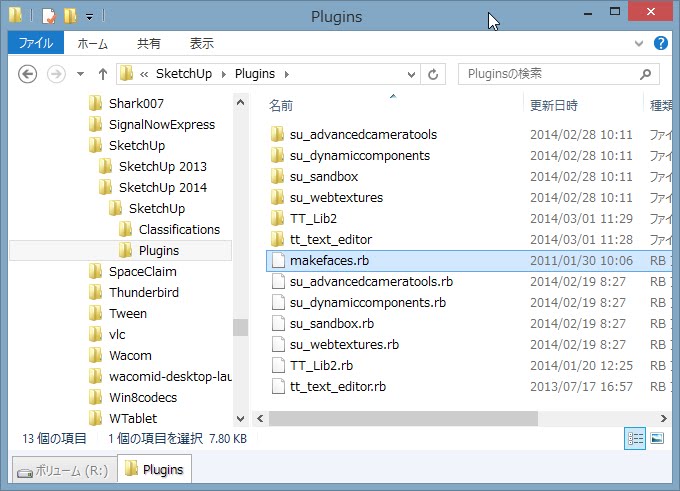Switch to large icons view layout
Screen dimensions: 680x491
point(657,439)
